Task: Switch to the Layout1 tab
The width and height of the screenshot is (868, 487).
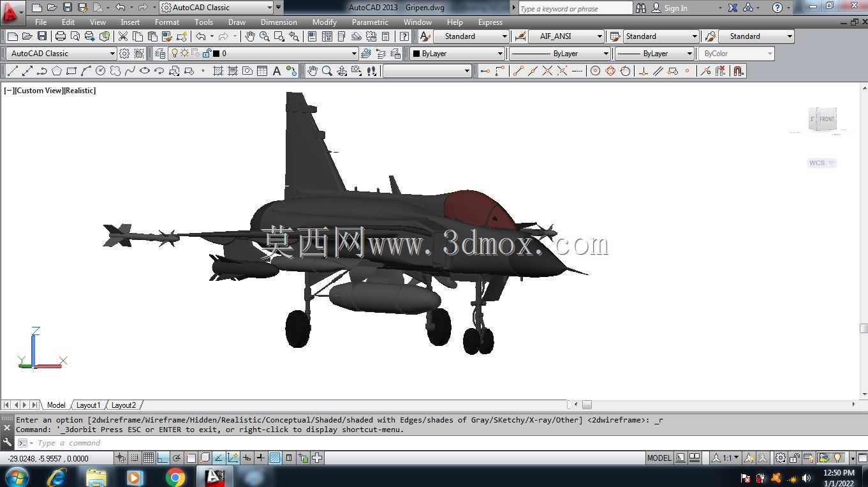Action: pos(88,405)
